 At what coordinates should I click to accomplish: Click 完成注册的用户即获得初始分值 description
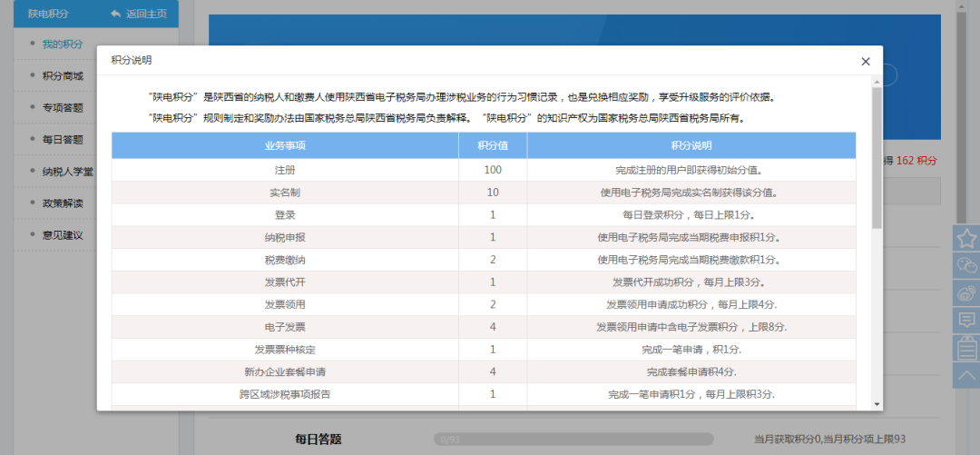tap(691, 170)
